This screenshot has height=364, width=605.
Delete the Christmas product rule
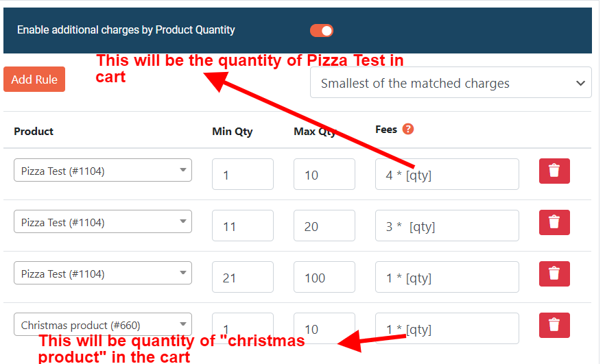pyautogui.click(x=554, y=326)
